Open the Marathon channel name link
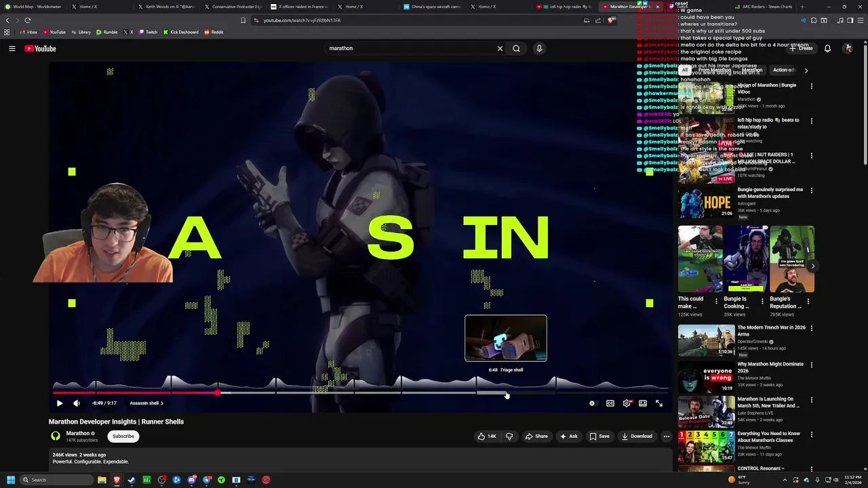Screen dimensions: 868x488 [77, 433]
